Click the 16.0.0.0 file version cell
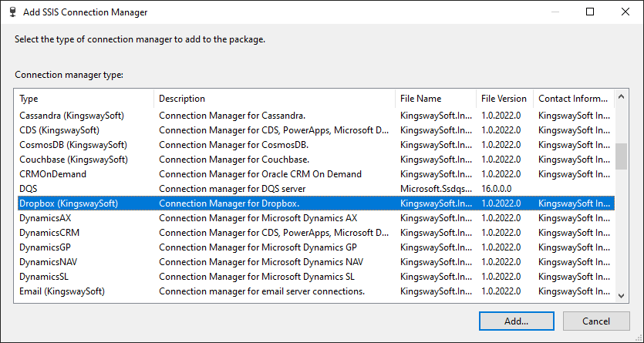This screenshot has height=343, width=644. tap(497, 189)
